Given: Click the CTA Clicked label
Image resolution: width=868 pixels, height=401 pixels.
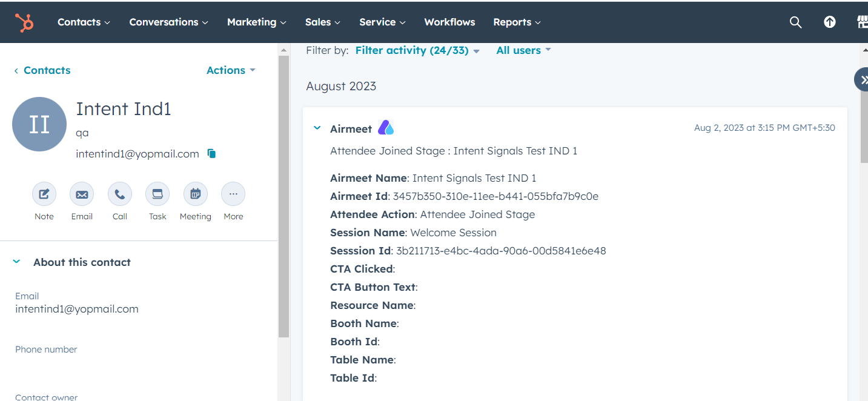Looking at the screenshot, I should [x=362, y=269].
